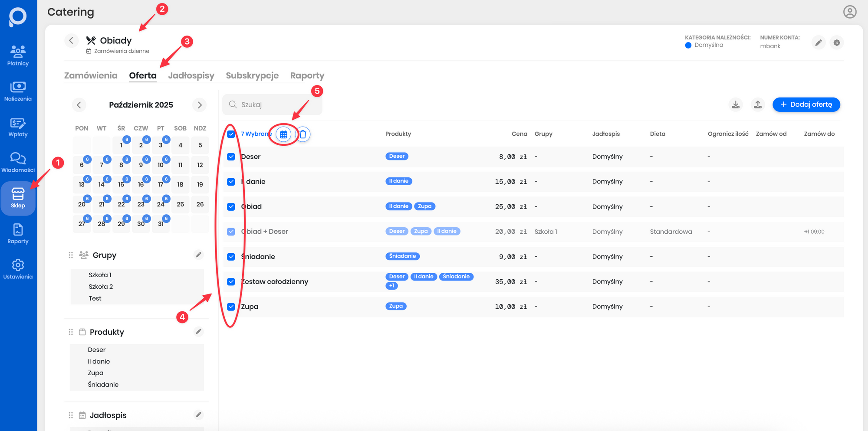Select Szkoła 2 in the Grupy list
Viewport: 868px width, 431px height.
coord(101,287)
